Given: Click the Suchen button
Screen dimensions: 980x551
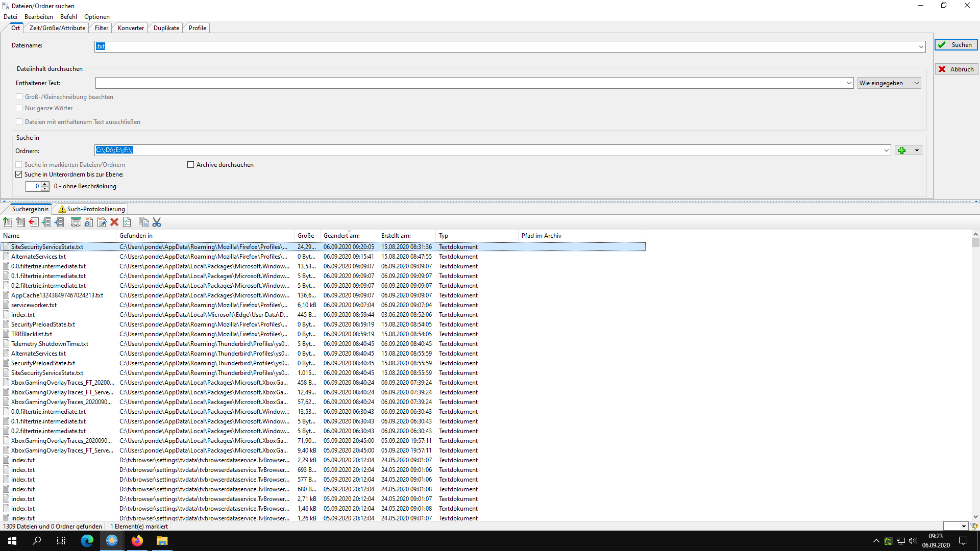Looking at the screenshot, I should tap(956, 45).
